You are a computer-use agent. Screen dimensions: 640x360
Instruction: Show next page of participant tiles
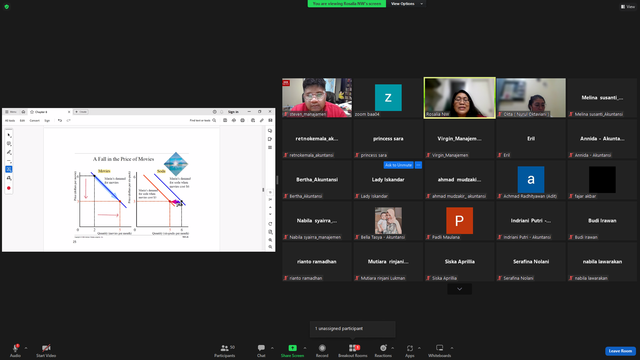(x=460, y=289)
